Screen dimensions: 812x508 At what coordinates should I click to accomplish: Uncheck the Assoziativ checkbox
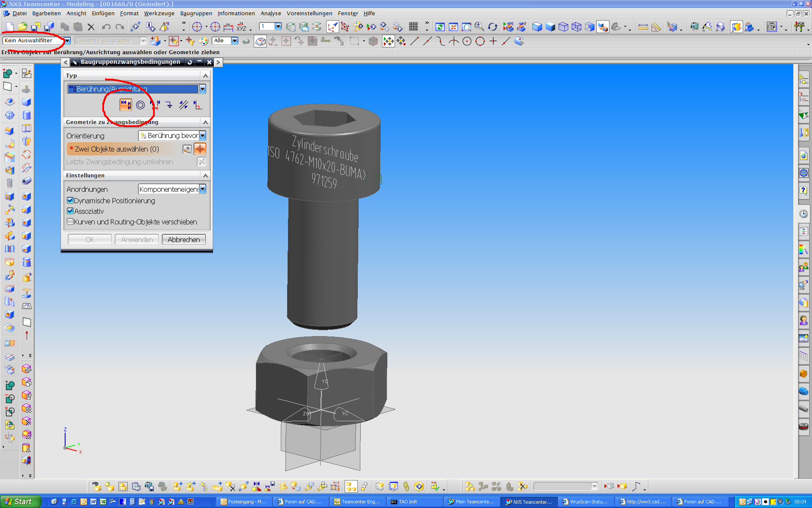[70, 211]
